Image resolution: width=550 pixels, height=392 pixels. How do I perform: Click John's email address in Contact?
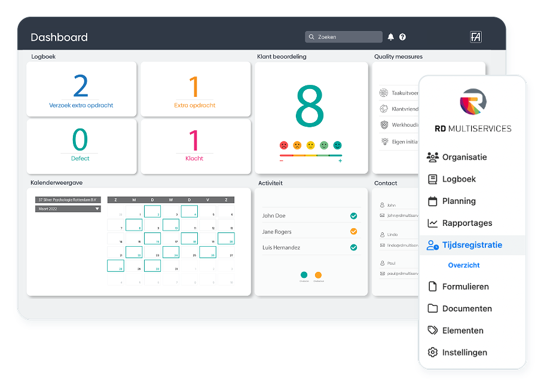403,216
